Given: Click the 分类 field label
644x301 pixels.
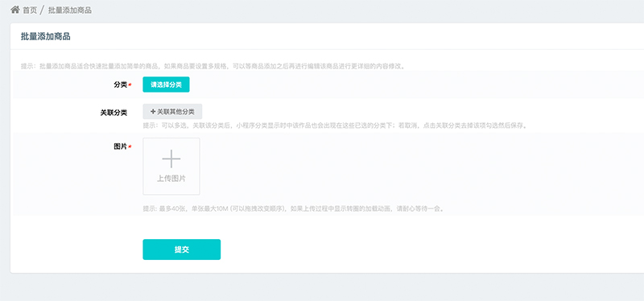Looking at the screenshot, I should click(120, 85).
